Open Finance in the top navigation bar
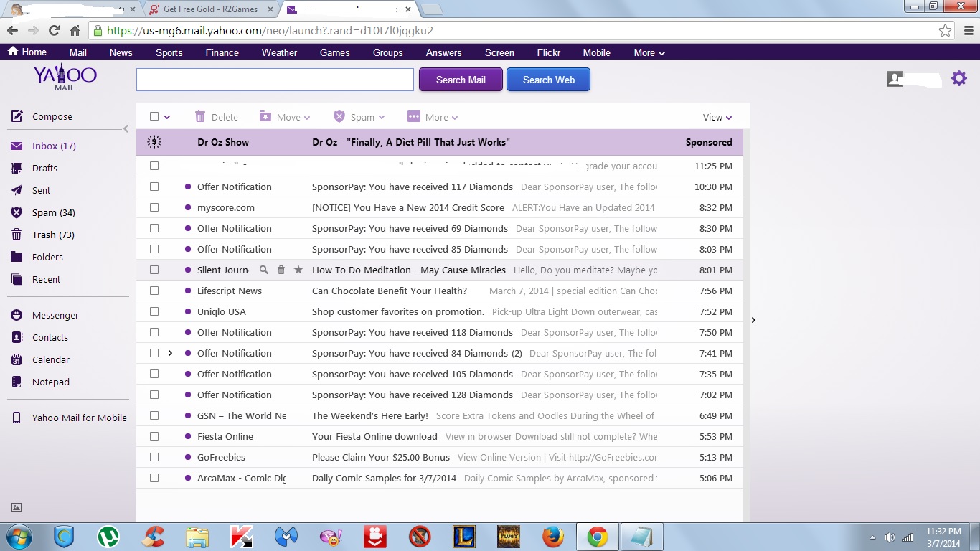This screenshot has width=980, height=551. coord(222,52)
